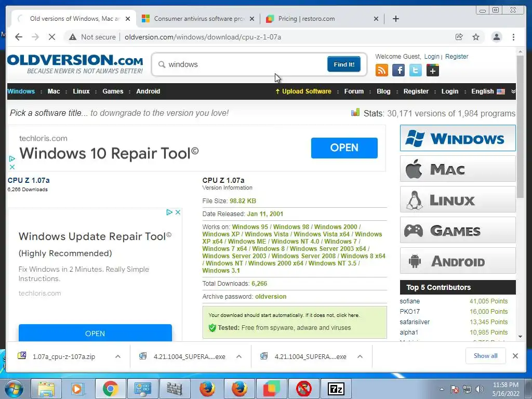This screenshot has height=399, width=532.
Task: Open Chrome from the taskbar
Action: coord(110,389)
